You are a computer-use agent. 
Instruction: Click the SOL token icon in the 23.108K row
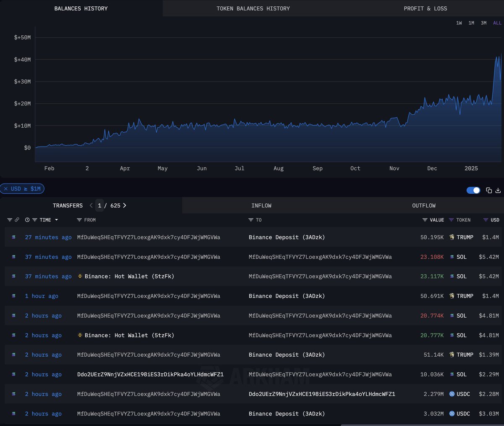coord(452,257)
